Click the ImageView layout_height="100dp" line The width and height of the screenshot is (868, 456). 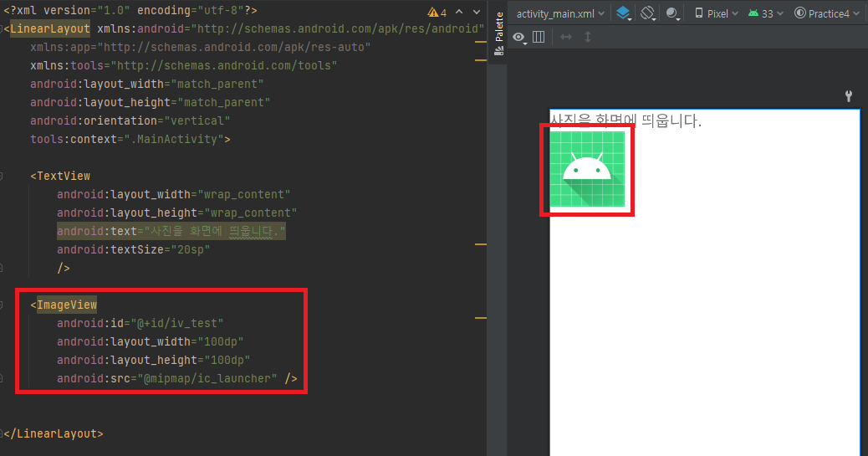[x=153, y=360]
